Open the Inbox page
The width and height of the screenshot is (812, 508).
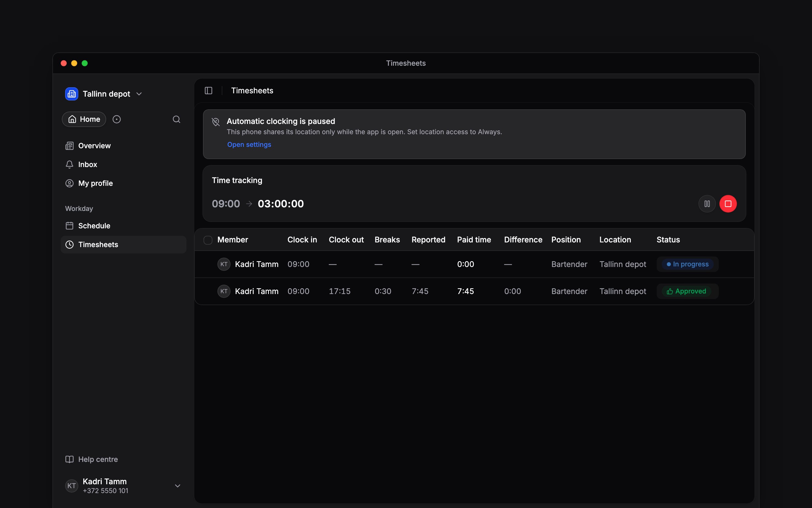tap(124, 165)
